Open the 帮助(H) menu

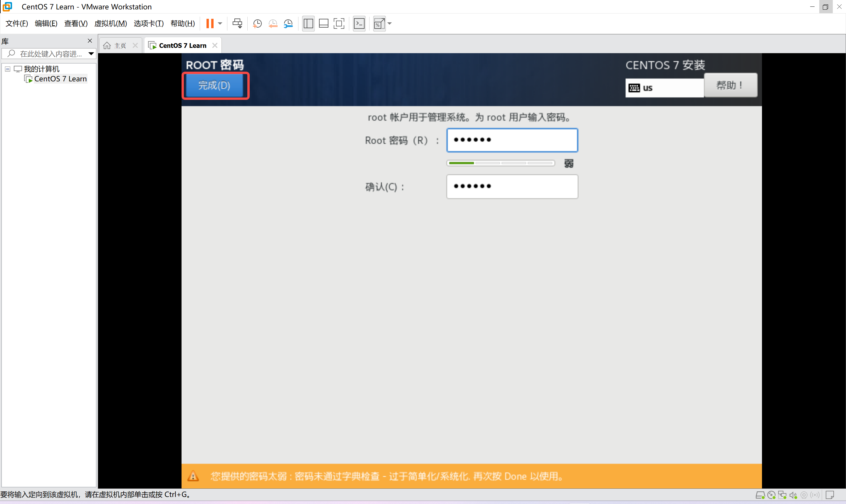pyautogui.click(x=183, y=23)
